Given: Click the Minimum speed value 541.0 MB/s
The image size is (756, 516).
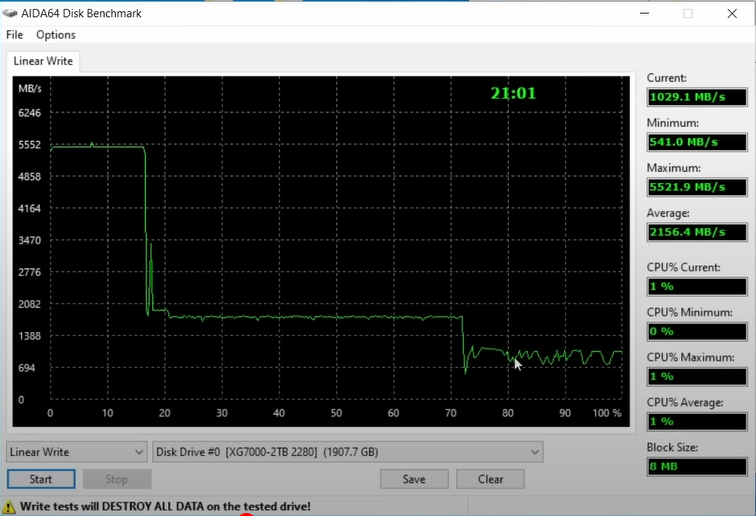Looking at the screenshot, I should tap(697, 142).
